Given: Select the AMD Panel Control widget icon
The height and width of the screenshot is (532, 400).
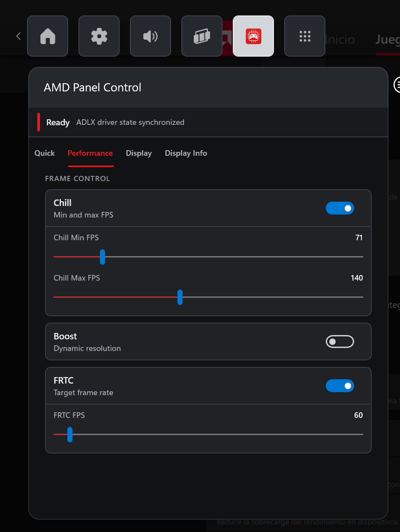Looking at the screenshot, I should (x=253, y=36).
